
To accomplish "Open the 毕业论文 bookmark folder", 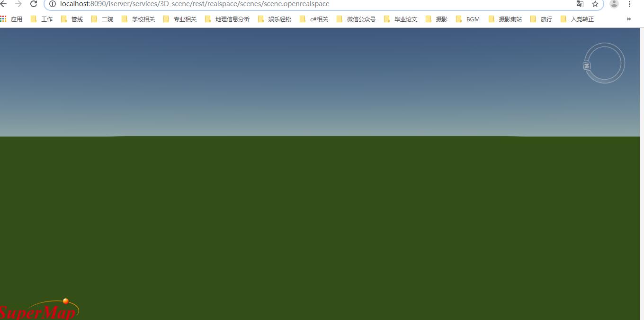I will 401,19.
